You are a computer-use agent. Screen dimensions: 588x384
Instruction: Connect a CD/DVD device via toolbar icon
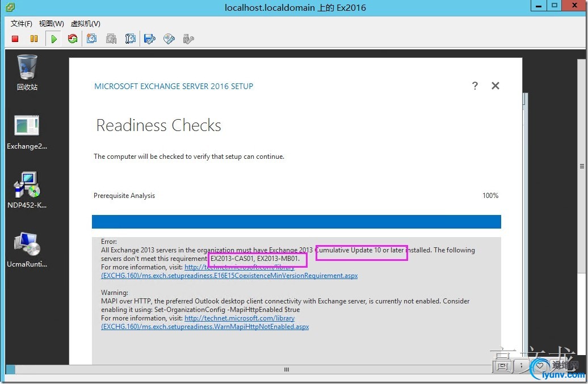[169, 39]
